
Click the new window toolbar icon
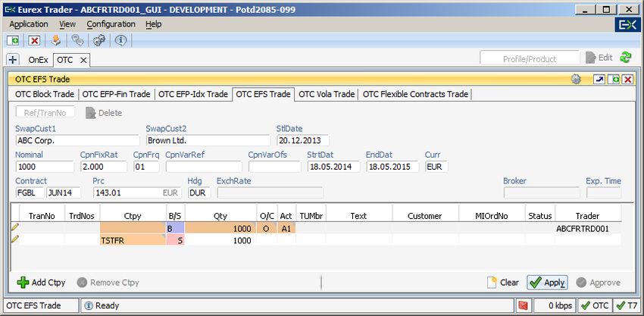pos(13,40)
